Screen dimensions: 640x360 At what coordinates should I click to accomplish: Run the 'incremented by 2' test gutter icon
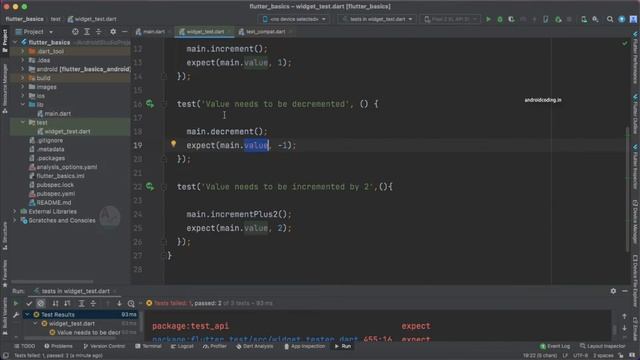point(150,187)
